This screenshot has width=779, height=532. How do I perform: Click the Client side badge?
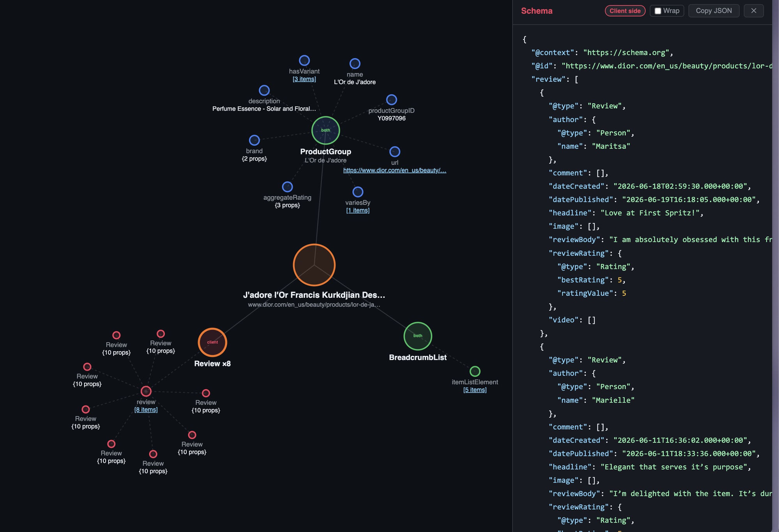tap(625, 11)
